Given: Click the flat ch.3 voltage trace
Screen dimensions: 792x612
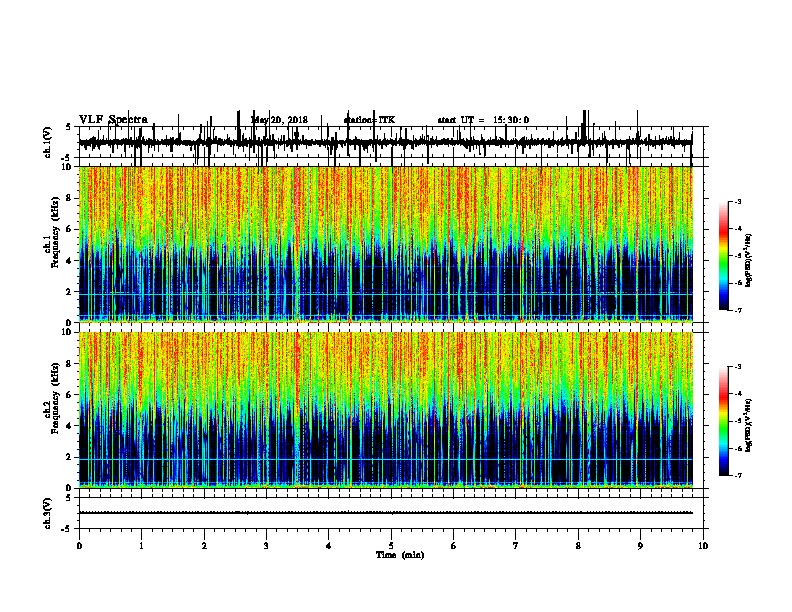Looking at the screenshot, I should pyautogui.click(x=386, y=513).
